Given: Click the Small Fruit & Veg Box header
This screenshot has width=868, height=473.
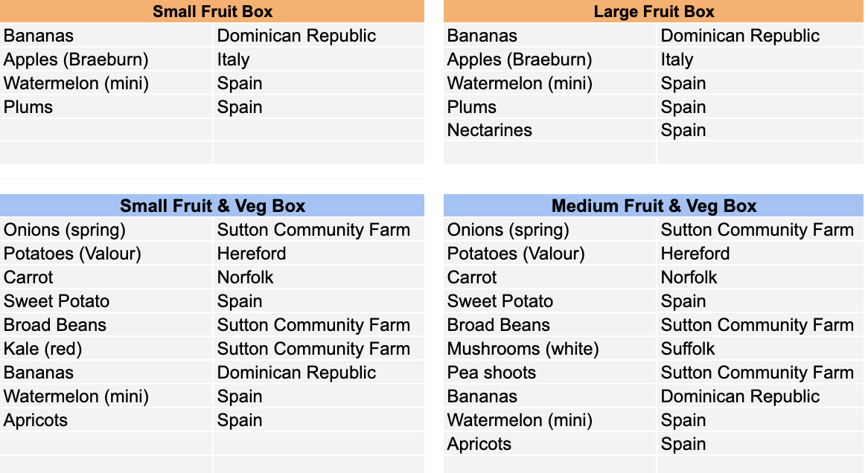Looking at the screenshot, I should click(x=212, y=206).
